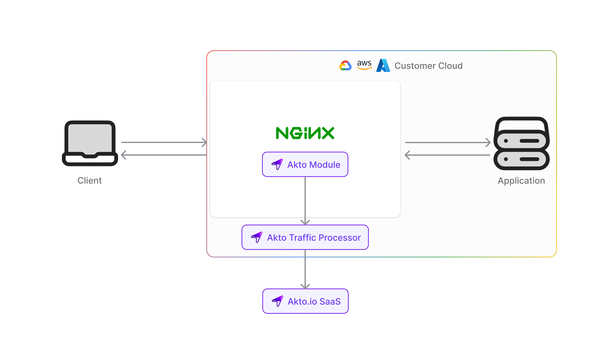Click the paper plane icon in Akto.io SaaS

(277, 301)
